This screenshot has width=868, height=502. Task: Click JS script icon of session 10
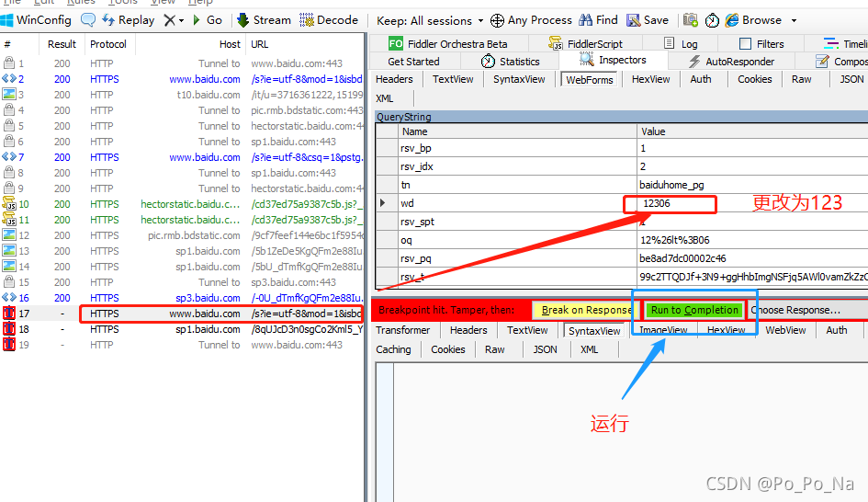[9, 204]
